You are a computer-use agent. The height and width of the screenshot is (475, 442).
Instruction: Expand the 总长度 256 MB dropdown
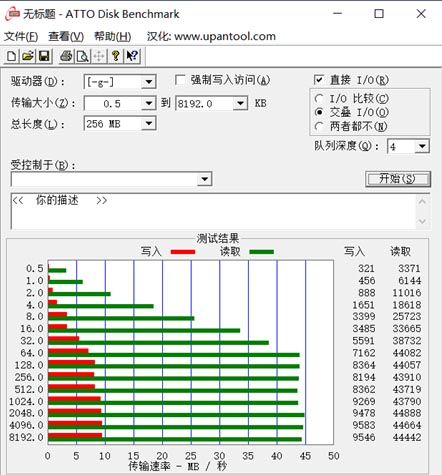(148, 124)
